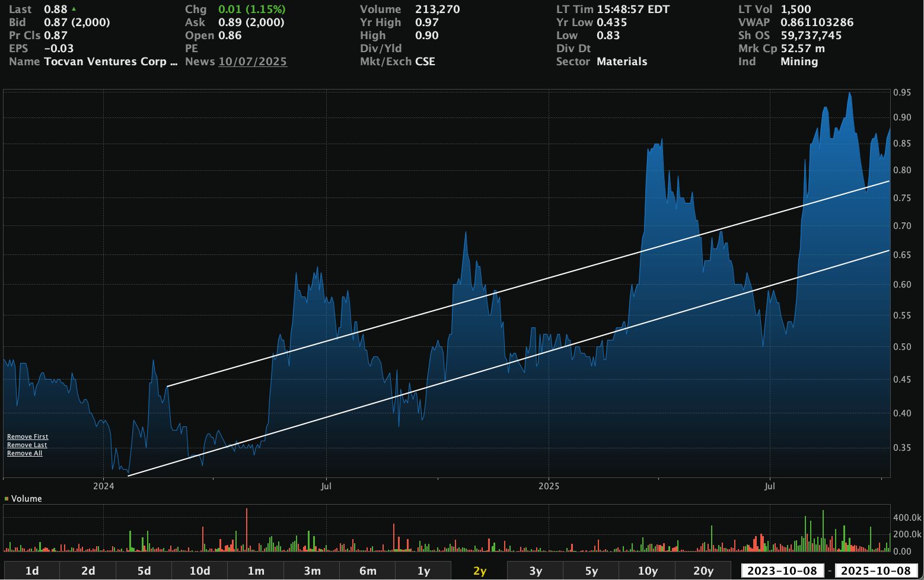Change chart range to 5y

click(591, 571)
